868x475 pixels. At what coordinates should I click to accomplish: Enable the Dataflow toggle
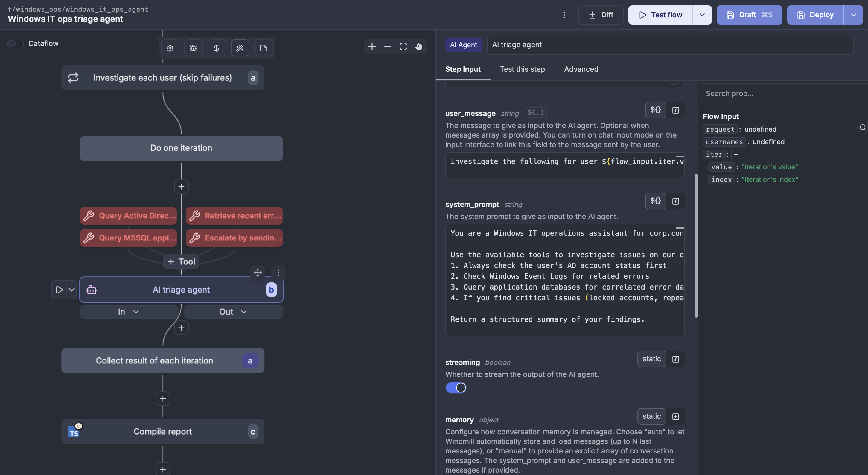[x=15, y=43]
